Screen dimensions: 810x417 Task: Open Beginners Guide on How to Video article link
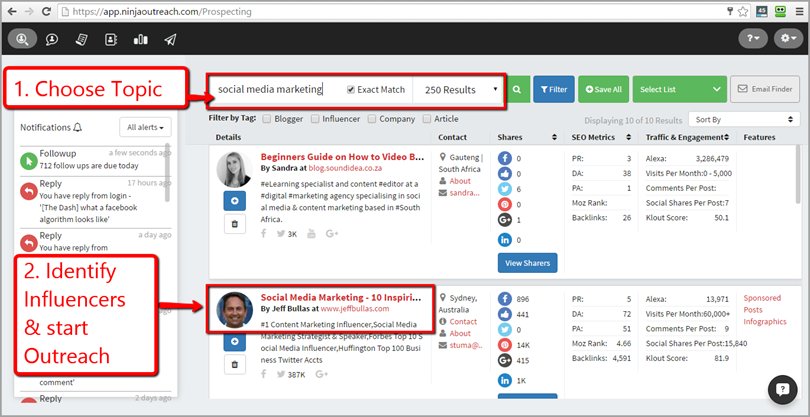[342, 157]
